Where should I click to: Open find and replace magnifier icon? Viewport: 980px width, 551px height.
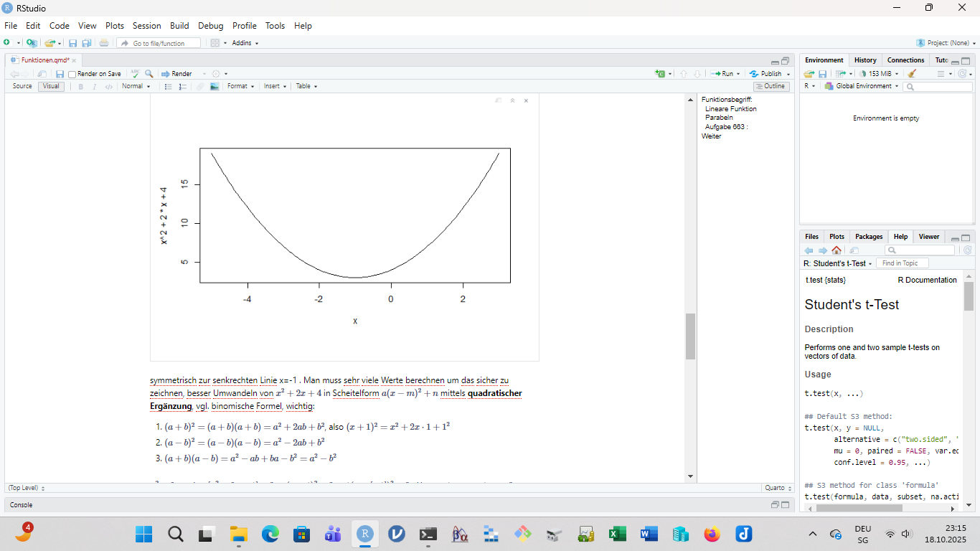tap(149, 74)
